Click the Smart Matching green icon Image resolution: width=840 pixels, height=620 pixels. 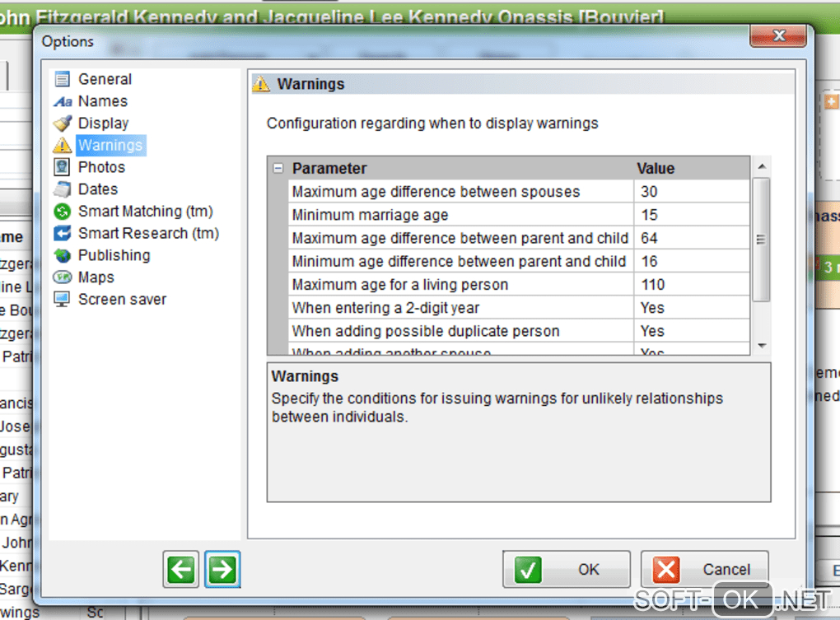tap(62, 212)
